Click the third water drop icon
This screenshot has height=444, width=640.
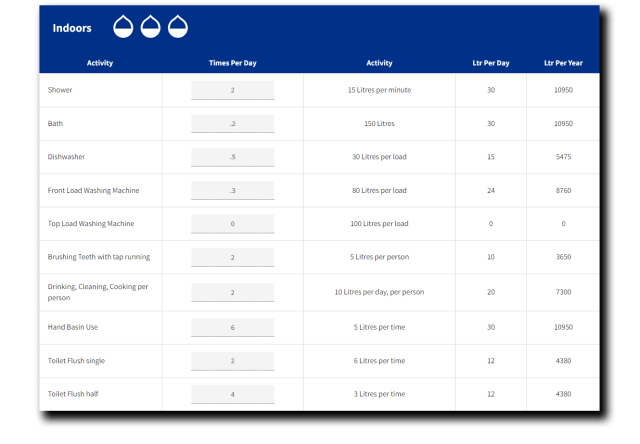178,27
